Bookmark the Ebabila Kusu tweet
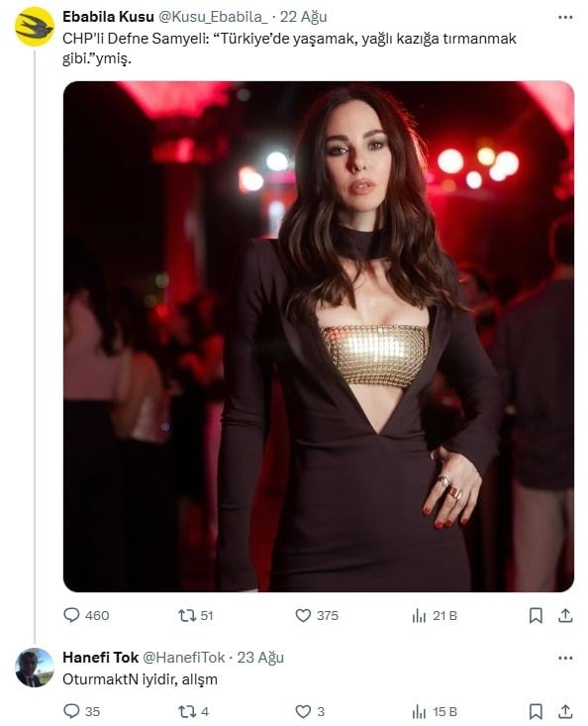Screen dimensions: 588x726 pyautogui.click(x=536, y=615)
